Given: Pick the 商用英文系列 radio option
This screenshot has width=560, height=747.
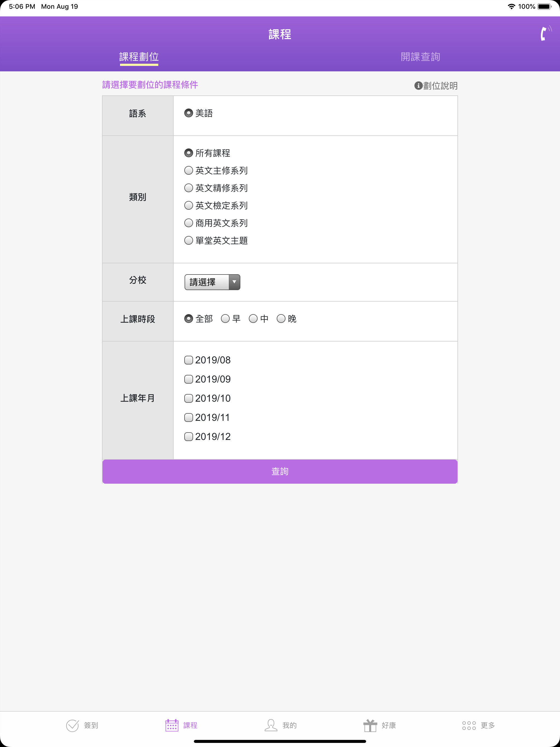Looking at the screenshot, I should (x=188, y=223).
